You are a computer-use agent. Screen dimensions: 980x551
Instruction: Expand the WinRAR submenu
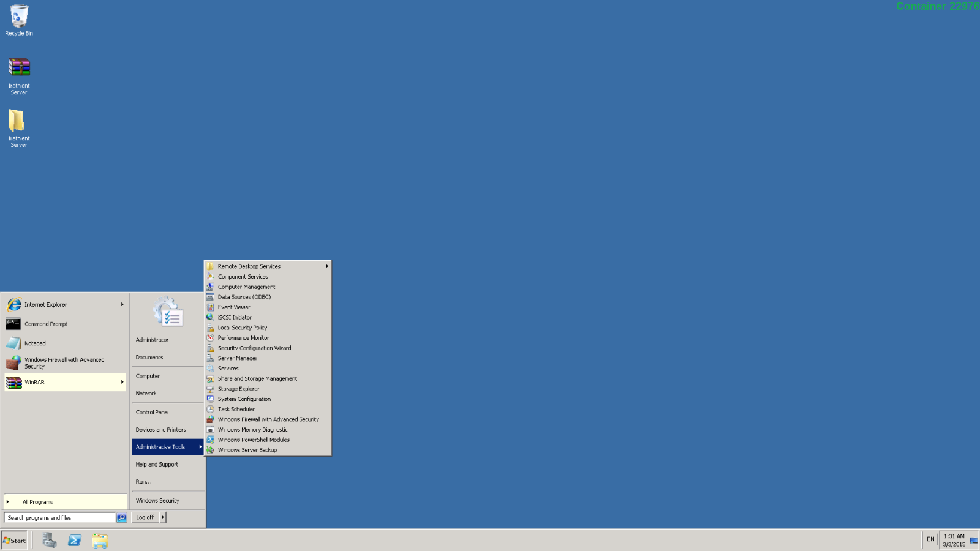[x=122, y=382]
